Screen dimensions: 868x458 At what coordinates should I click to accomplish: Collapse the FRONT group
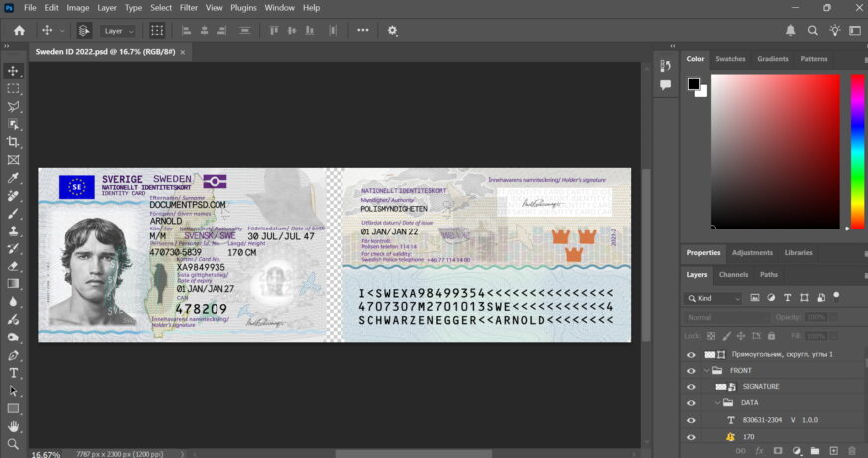707,370
